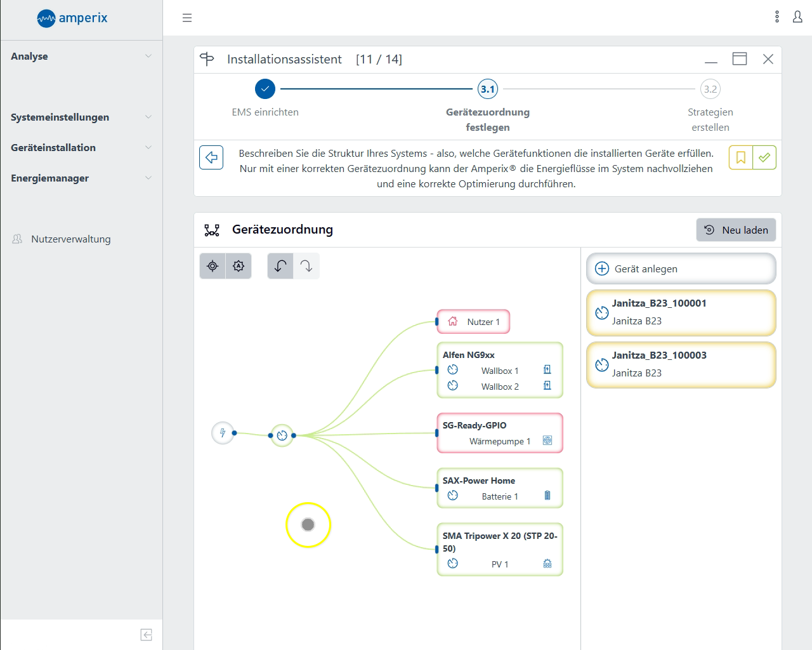Screen dimensions: 812x650
Task: Click the Batterie 1 battery icon
Action: click(x=547, y=495)
